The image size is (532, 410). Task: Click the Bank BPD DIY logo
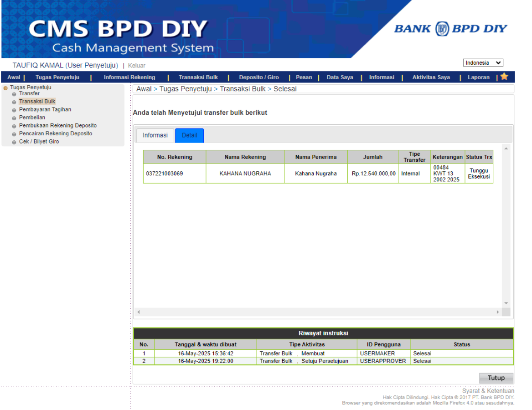(450, 29)
